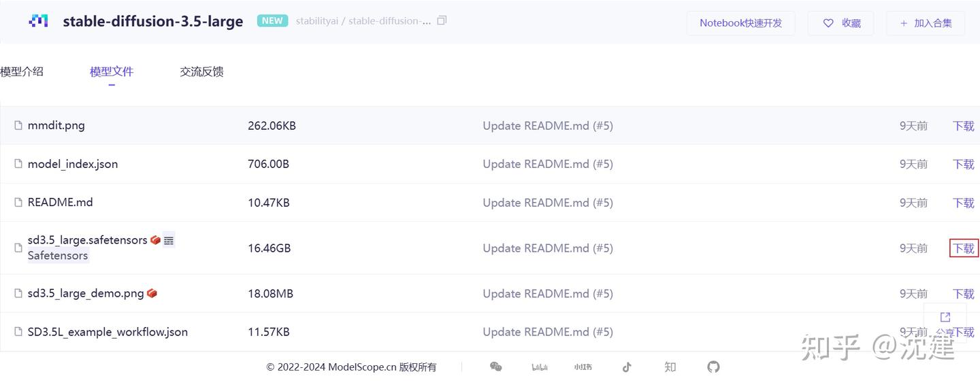The height and width of the screenshot is (387, 980).
Task: Click the NEW badge next to the title
Action: pyautogui.click(x=272, y=20)
